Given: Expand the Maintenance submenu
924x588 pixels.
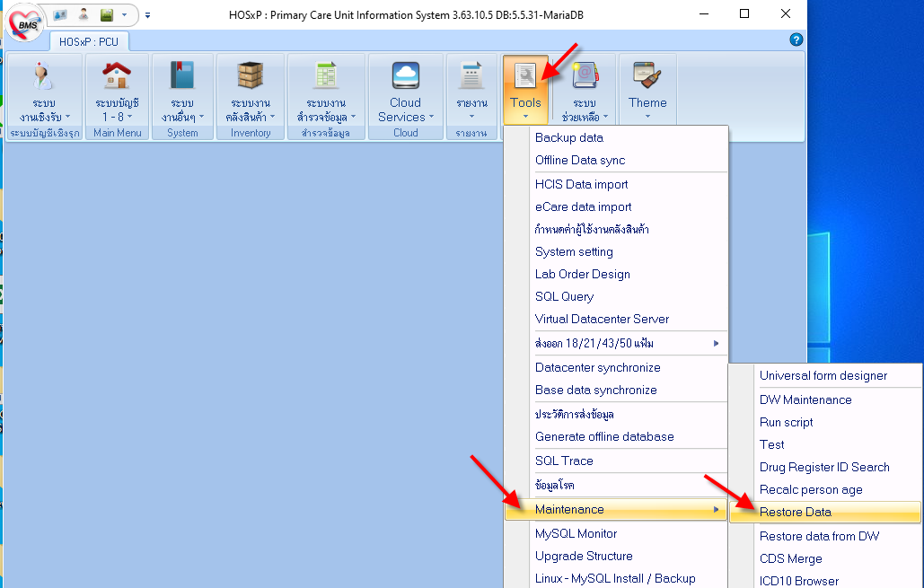Looking at the screenshot, I should click(616, 509).
